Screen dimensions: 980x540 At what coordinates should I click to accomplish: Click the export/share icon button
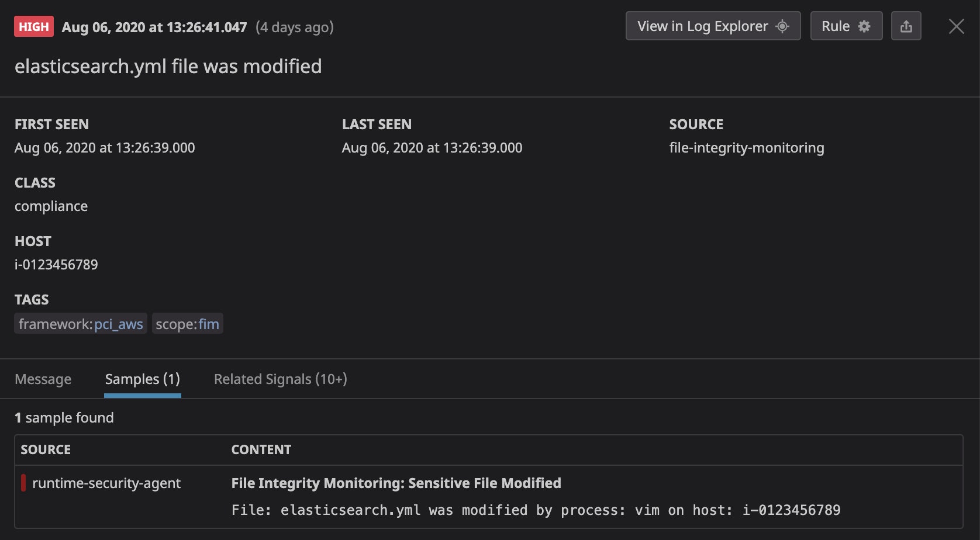coord(906,26)
